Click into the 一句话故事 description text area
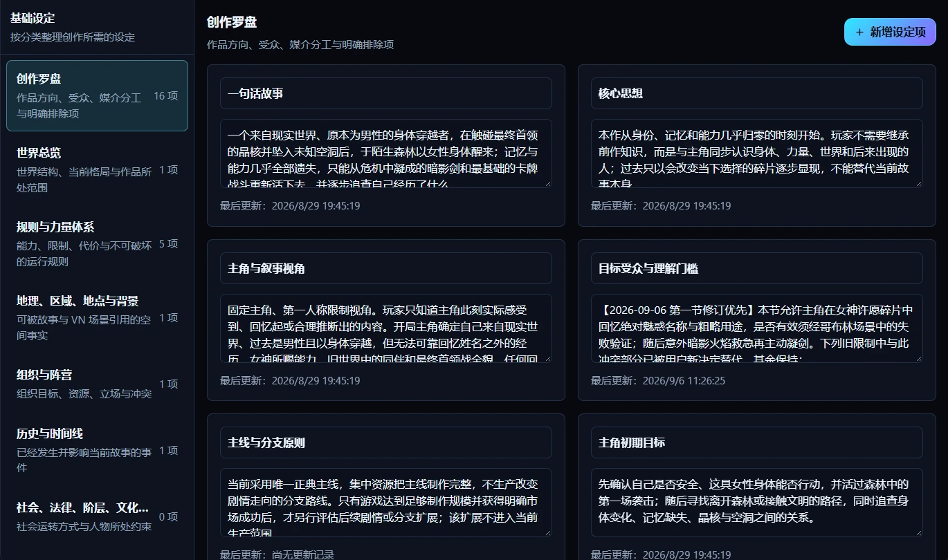This screenshot has width=948, height=560. pos(386,153)
